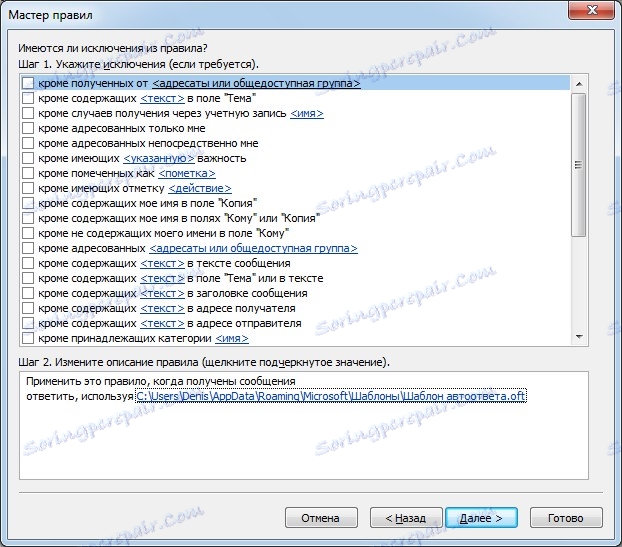Click '<текст>' link in 'Тема или в тексте' row
Screen dimensions: 622x547
tap(162, 278)
